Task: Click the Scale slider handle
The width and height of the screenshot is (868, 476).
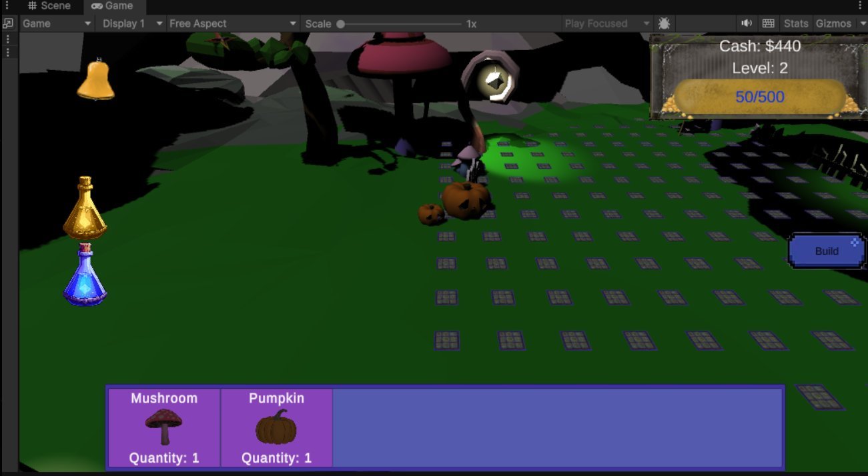Action: (x=341, y=23)
